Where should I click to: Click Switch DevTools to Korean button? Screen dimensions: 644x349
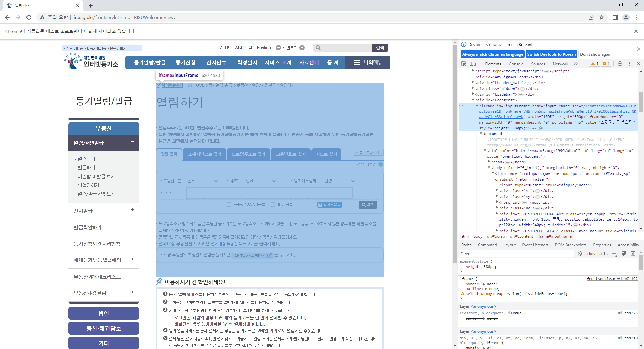click(x=551, y=54)
